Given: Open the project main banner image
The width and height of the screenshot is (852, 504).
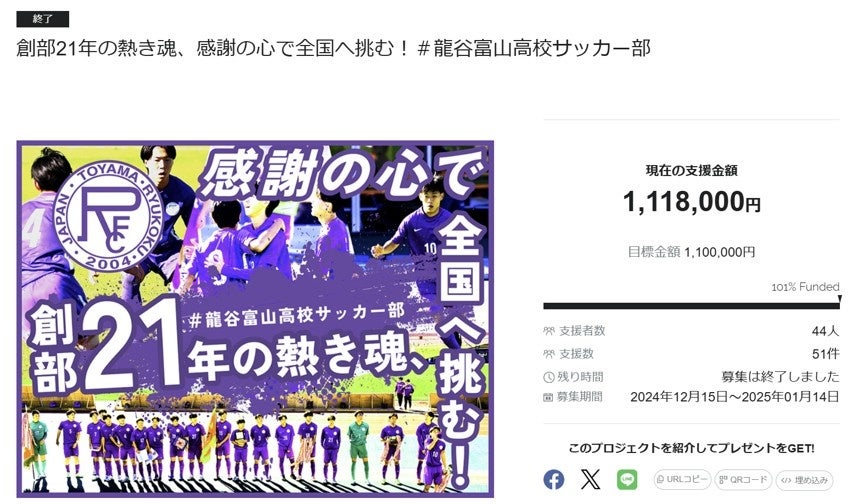Looking at the screenshot, I should click(255, 319).
